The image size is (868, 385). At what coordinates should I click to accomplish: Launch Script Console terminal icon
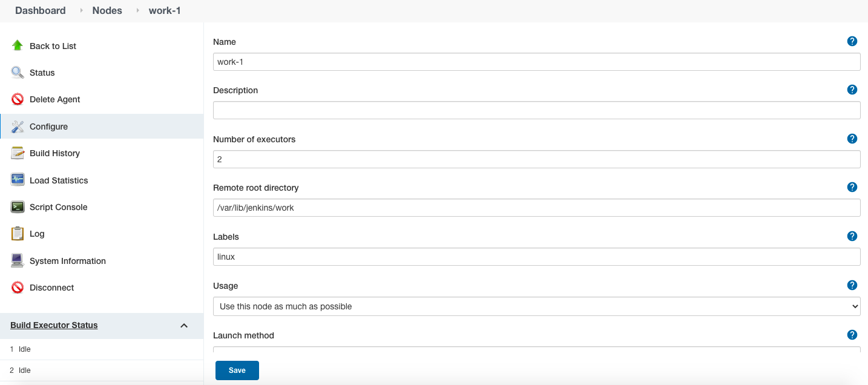tap(18, 207)
